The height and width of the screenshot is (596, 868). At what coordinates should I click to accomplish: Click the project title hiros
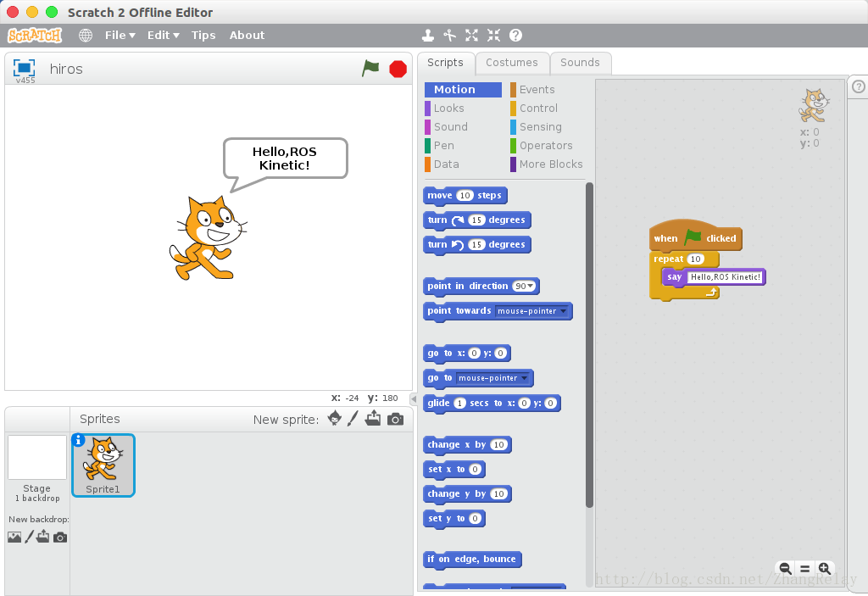[x=66, y=70]
